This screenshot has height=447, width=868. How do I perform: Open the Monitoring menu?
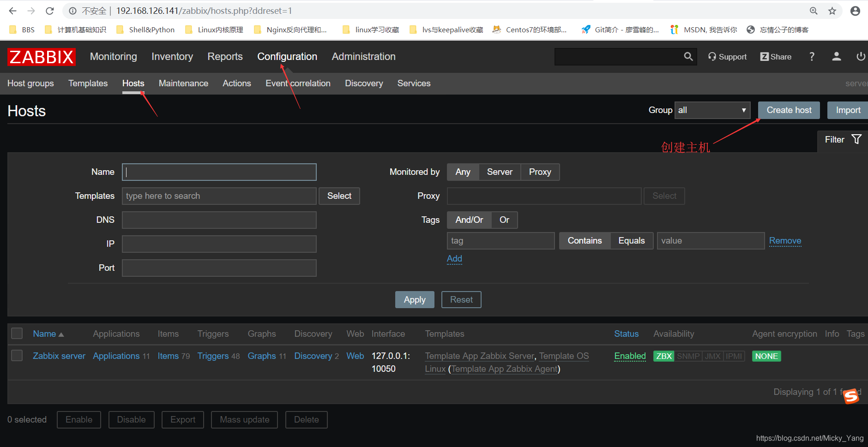(x=114, y=56)
